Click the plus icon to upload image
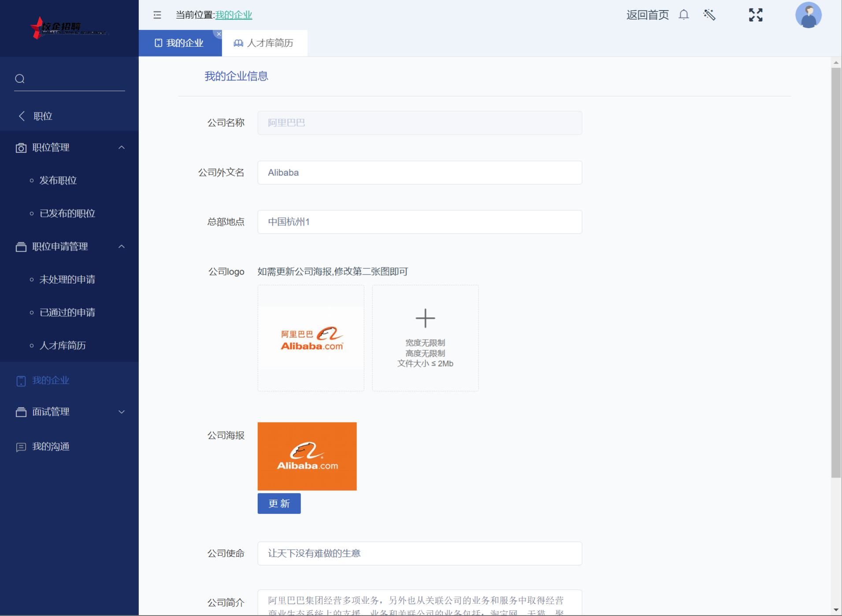The height and width of the screenshot is (616, 842). [x=425, y=318]
